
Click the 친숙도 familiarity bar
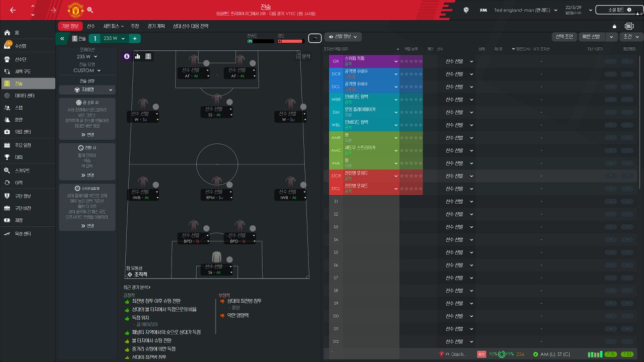(x=261, y=41)
